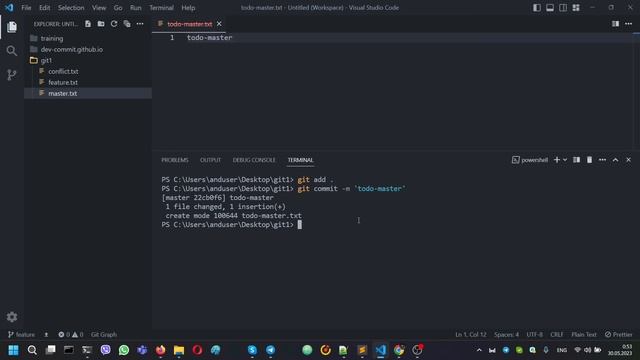Open Git Graph from status bar

(104, 335)
